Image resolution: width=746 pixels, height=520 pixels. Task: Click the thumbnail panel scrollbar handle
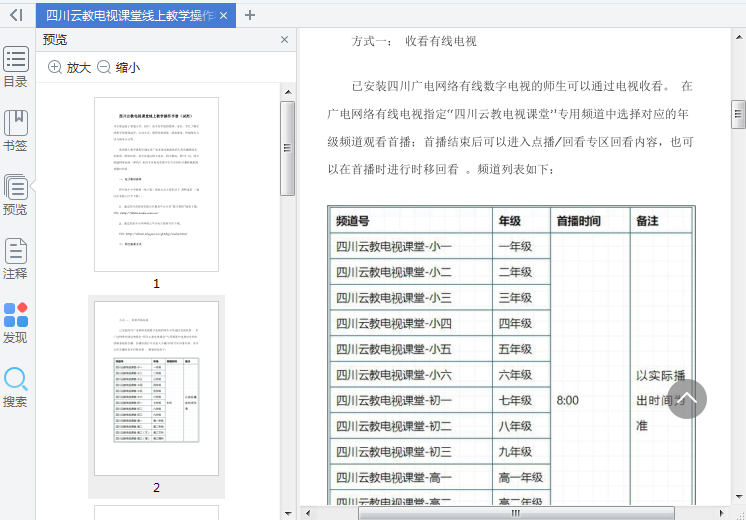[287, 148]
